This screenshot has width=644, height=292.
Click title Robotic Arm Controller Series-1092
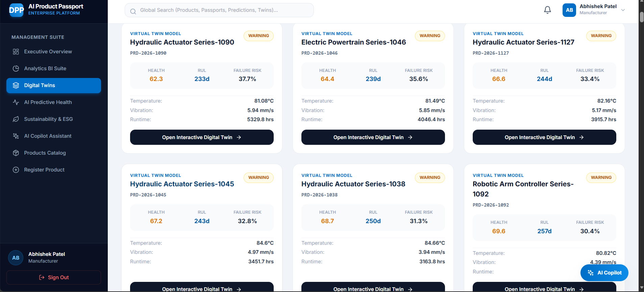(x=523, y=189)
